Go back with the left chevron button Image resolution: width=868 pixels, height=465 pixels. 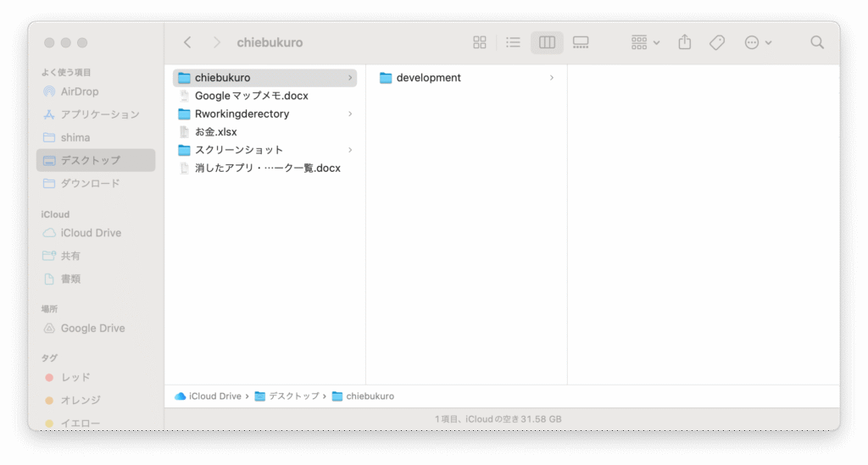[187, 42]
